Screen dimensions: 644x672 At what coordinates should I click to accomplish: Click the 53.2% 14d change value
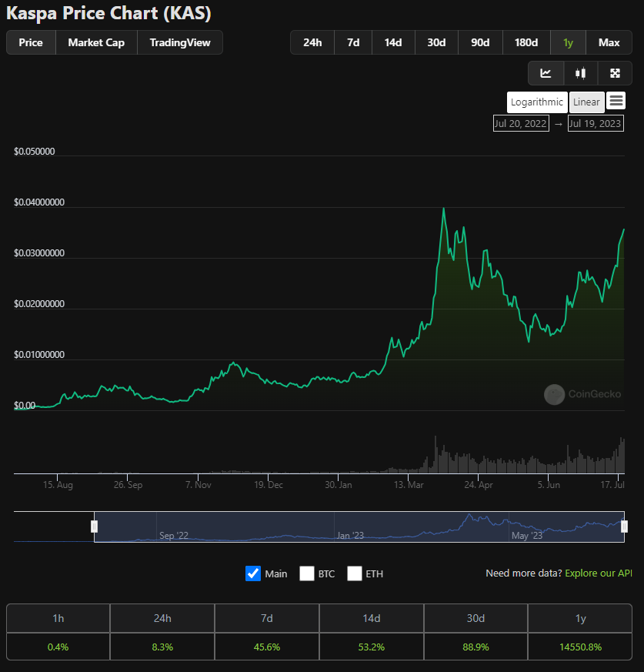coord(372,647)
